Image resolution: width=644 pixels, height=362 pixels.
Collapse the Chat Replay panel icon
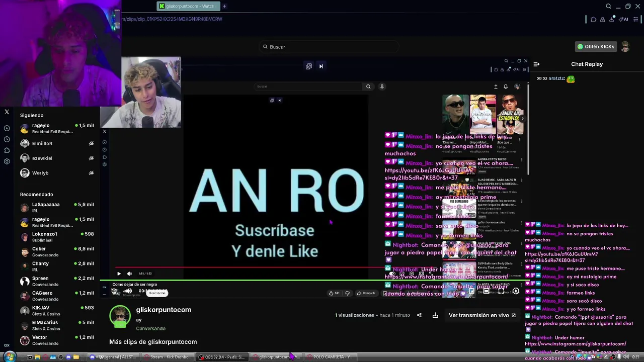click(536, 64)
